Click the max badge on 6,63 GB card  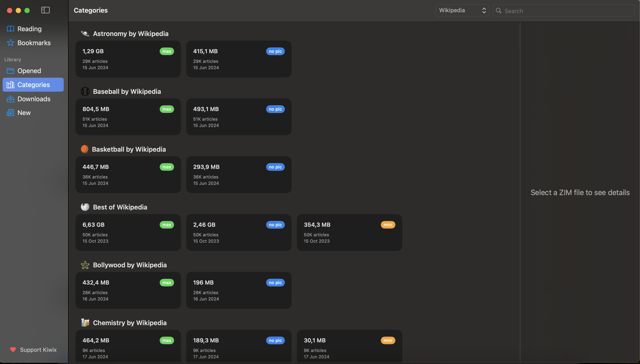[x=167, y=225]
